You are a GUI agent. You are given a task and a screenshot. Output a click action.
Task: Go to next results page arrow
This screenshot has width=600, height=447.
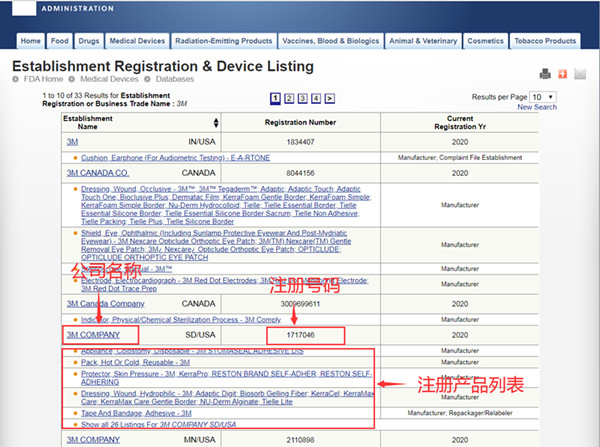[x=330, y=98]
